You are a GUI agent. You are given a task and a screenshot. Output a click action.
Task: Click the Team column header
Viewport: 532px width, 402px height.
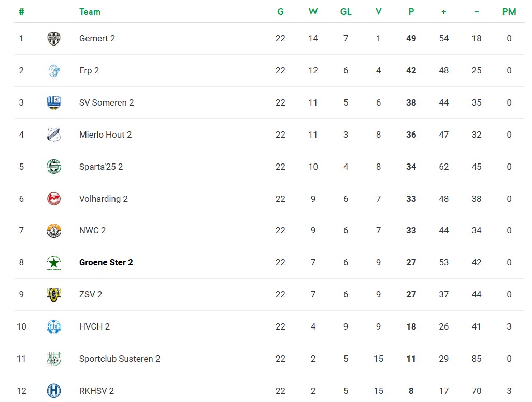[x=90, y=12]
